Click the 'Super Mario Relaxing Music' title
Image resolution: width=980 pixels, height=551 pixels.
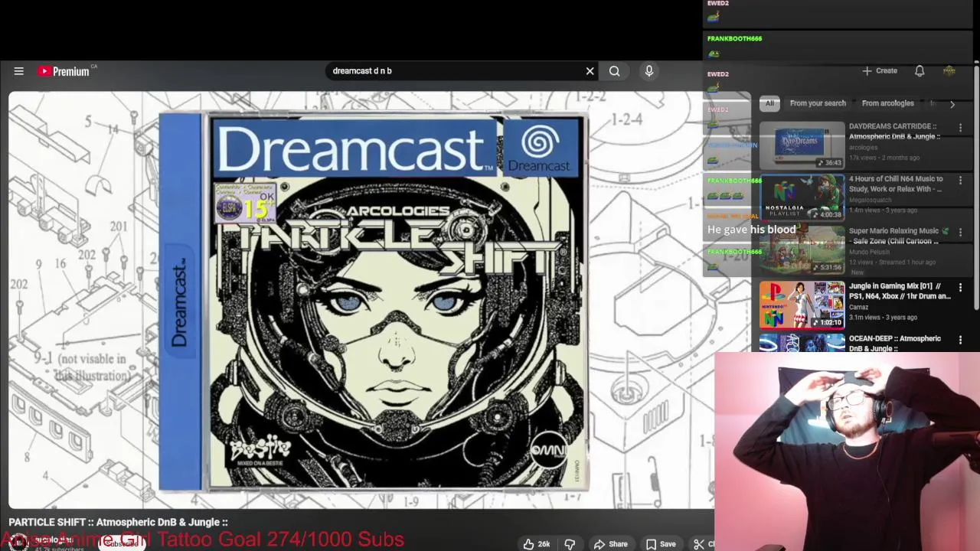[x=897, y=236]
